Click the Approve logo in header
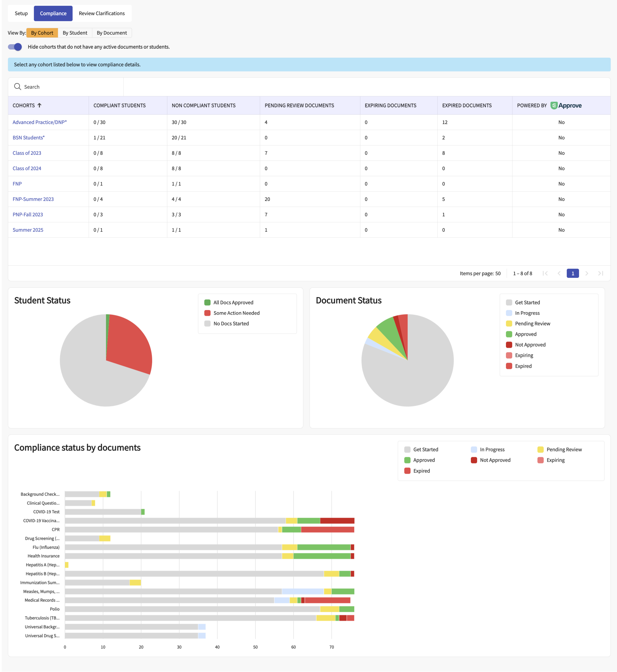The width and height of the screenshot is (617, 672). [566, 106]
